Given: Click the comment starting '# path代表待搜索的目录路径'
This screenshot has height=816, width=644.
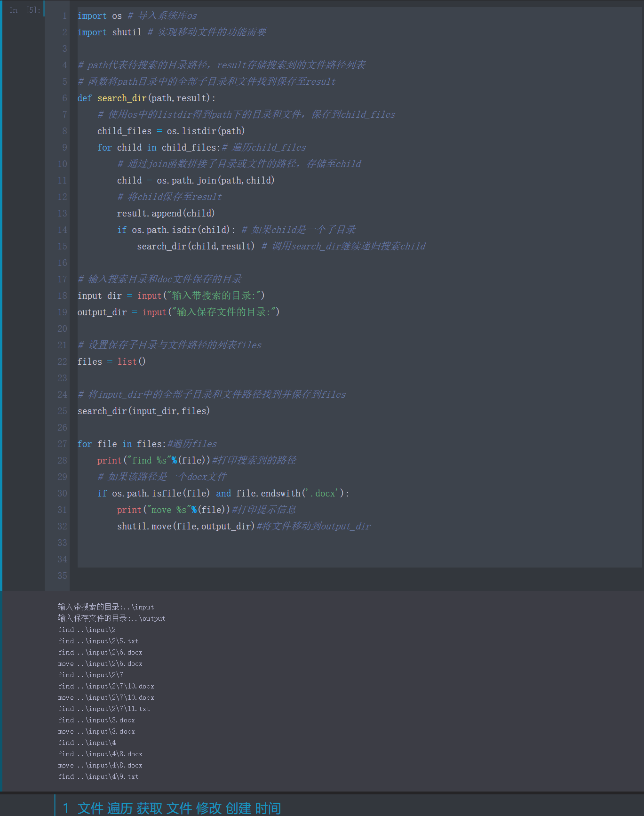Looking at the screenshot, I should click(222, 65).
